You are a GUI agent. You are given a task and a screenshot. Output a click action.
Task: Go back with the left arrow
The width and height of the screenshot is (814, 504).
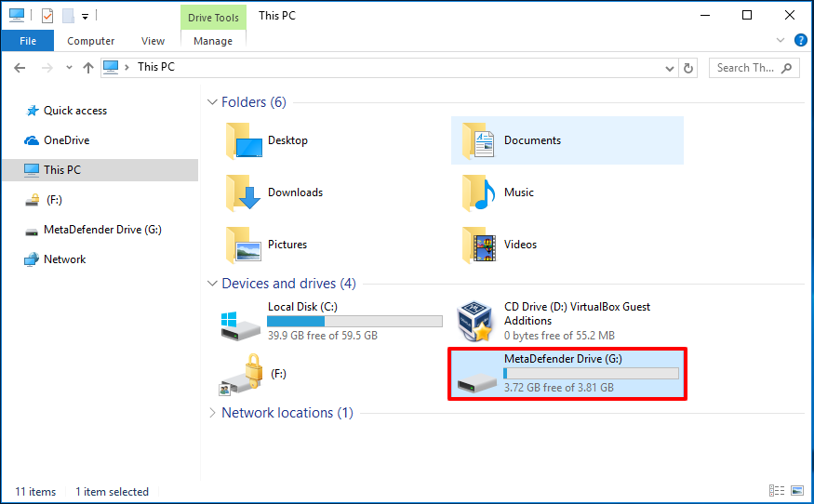(x=20, y=68)
